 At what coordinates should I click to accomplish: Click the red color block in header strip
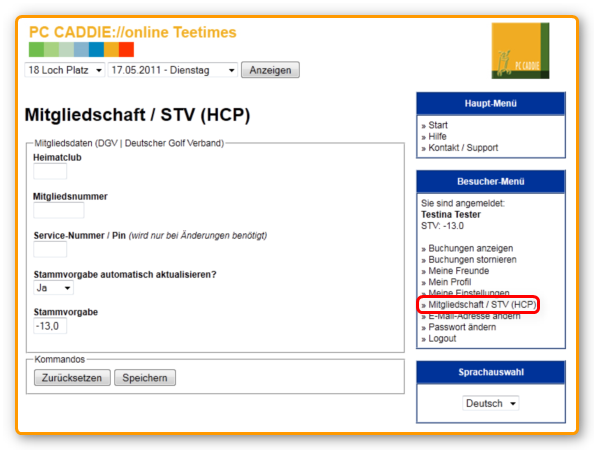pyautogui.click(x=127, y=50)
